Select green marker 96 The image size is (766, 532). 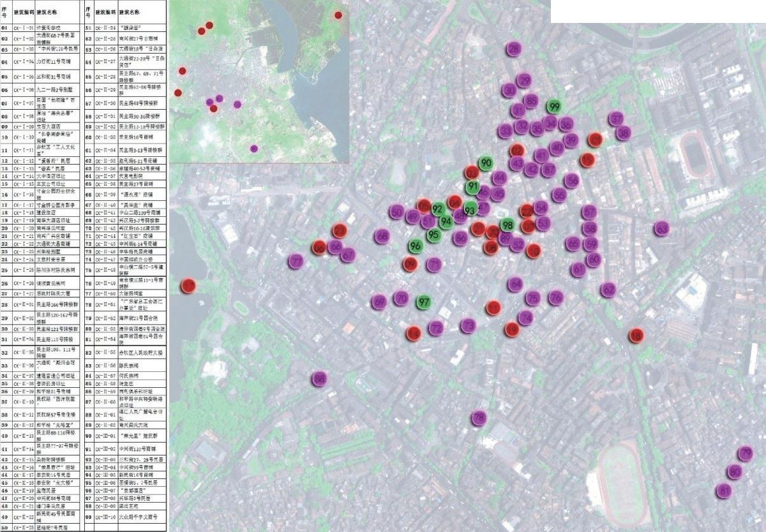(x=416, y=246)
